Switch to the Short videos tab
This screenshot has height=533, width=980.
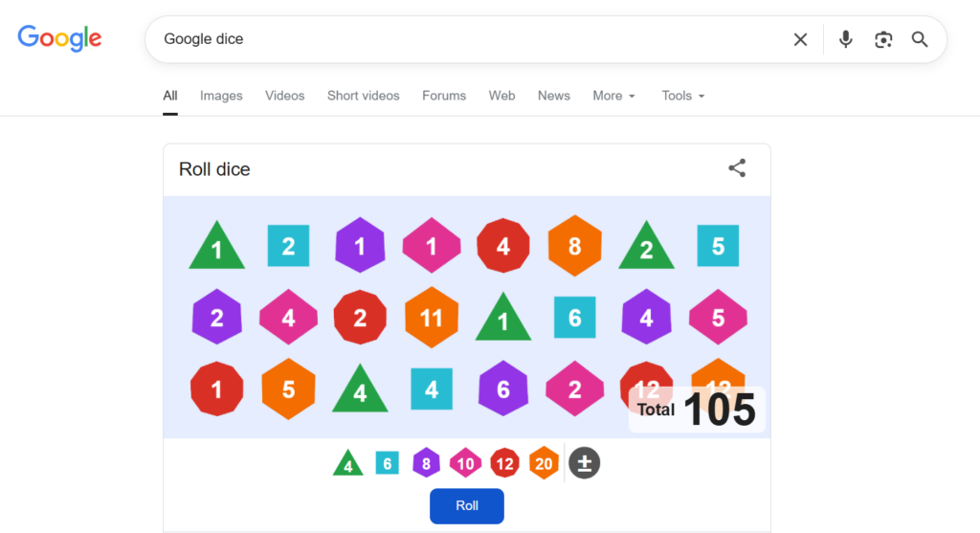(x=363, y=96)
